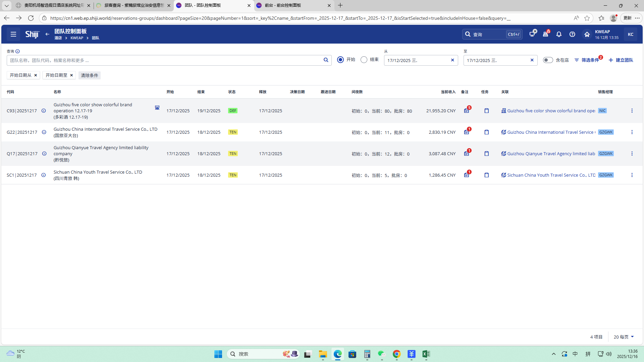
Task: Toggle the 含在店 switch
Action: tap(548, 60)
